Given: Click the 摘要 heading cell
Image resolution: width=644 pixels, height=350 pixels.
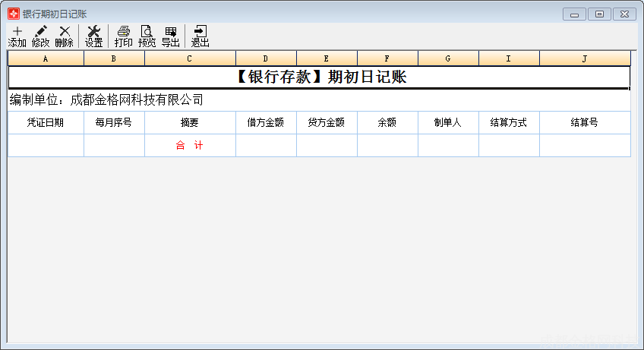Looking at the screenshot, I should click(x=190, y=122).
